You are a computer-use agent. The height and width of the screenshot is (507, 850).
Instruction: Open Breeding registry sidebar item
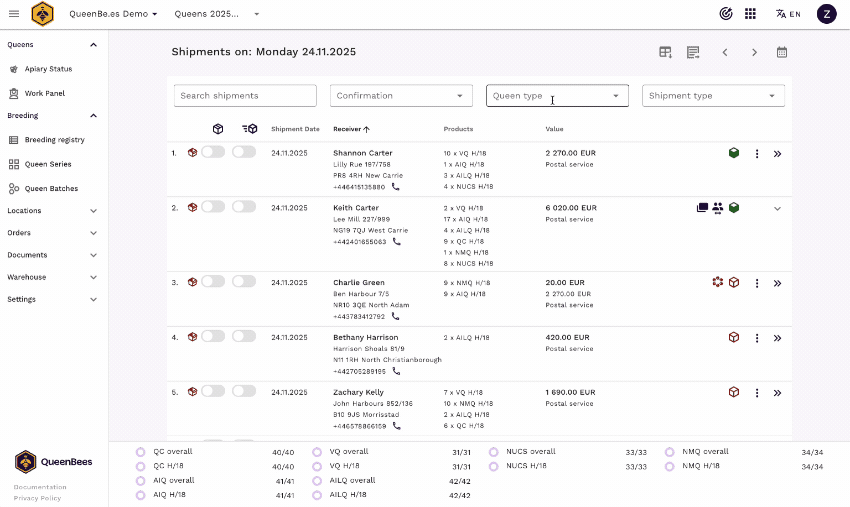point(54,140)
